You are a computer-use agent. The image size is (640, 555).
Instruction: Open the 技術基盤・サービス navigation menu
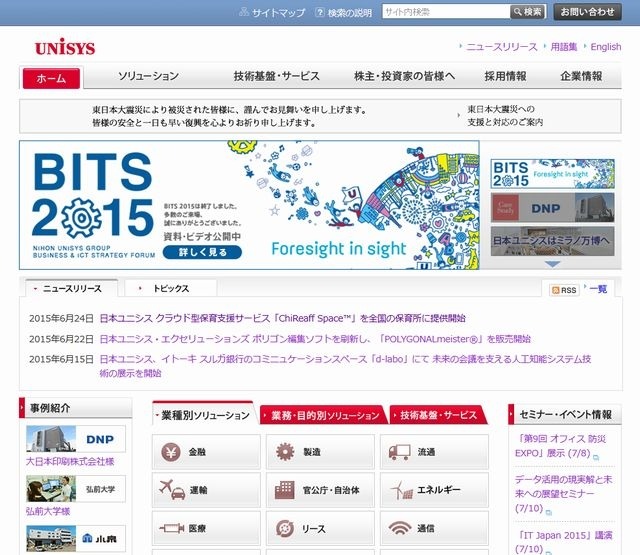pos(277,76)
